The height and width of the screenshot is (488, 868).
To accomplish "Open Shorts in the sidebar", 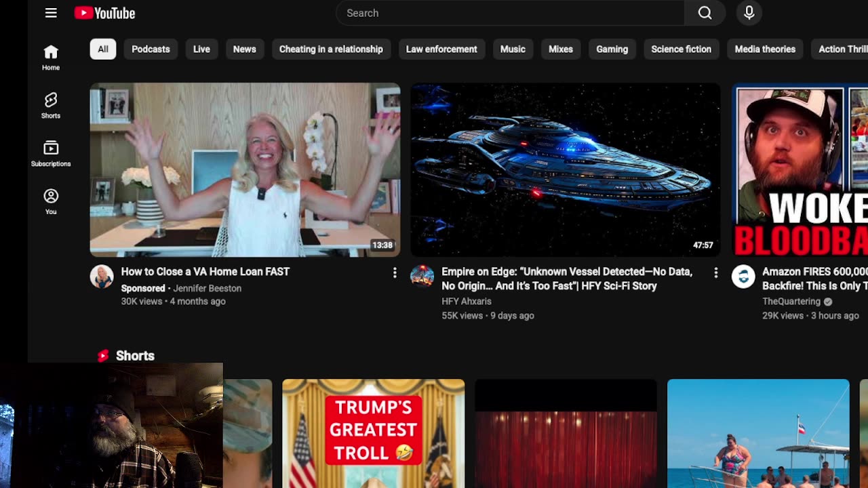I will pos(51,106).
